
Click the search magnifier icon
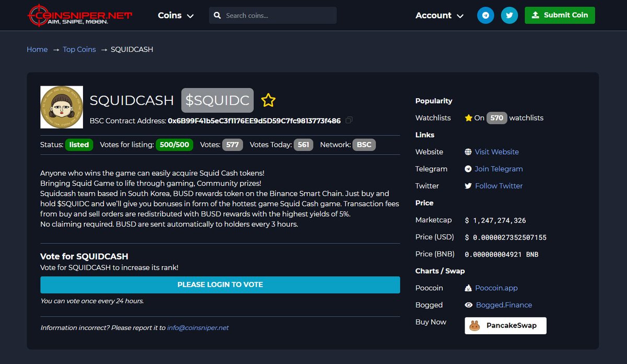(x=217, y=16)
